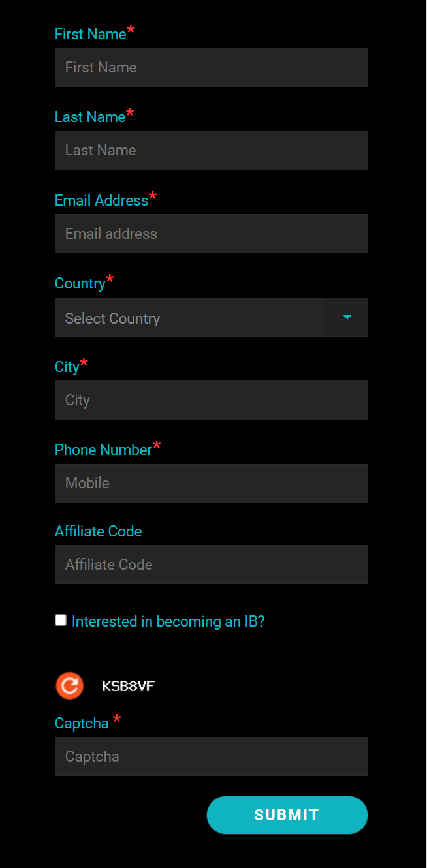Click the Affiliate Code label text
The width and height of the screenshot is (427, 868).
[98, 531]
